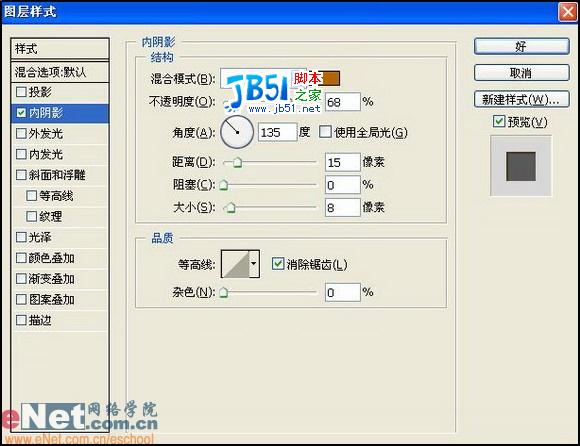Select the 内阴影 row in styles list
580x446 pixels.
60,113
